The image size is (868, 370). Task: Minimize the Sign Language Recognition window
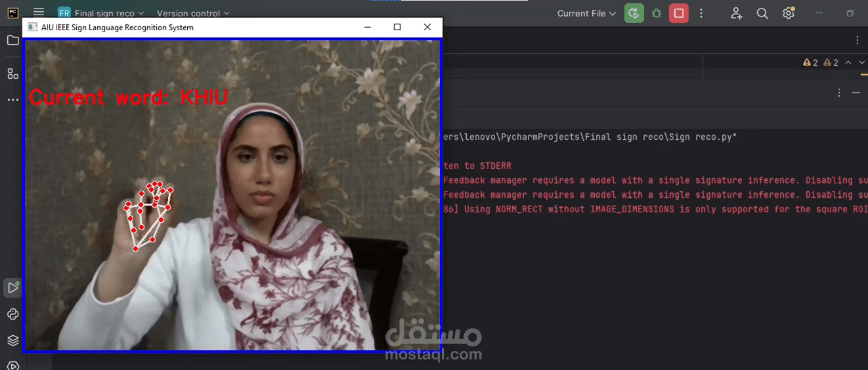pos(368,27)
